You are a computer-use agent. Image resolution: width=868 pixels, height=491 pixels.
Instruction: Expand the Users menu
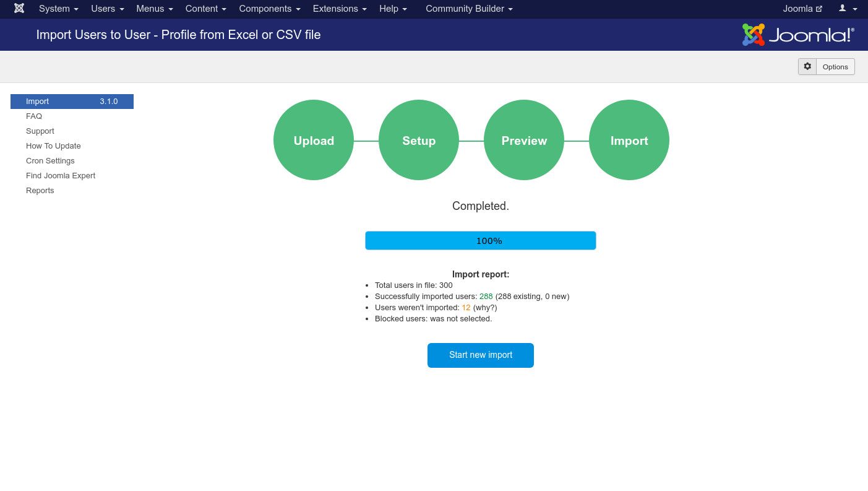point(108,9)
